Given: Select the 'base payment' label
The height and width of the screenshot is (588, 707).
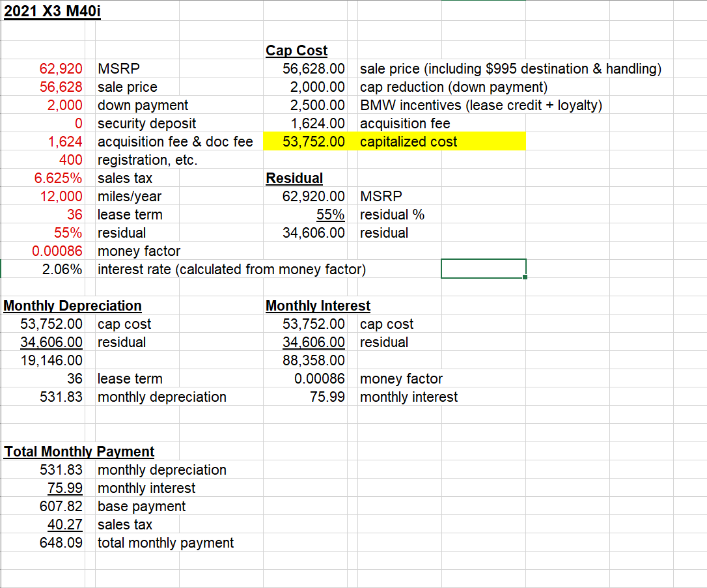Looking at the screenshot, I should click(x=141, y=507).
